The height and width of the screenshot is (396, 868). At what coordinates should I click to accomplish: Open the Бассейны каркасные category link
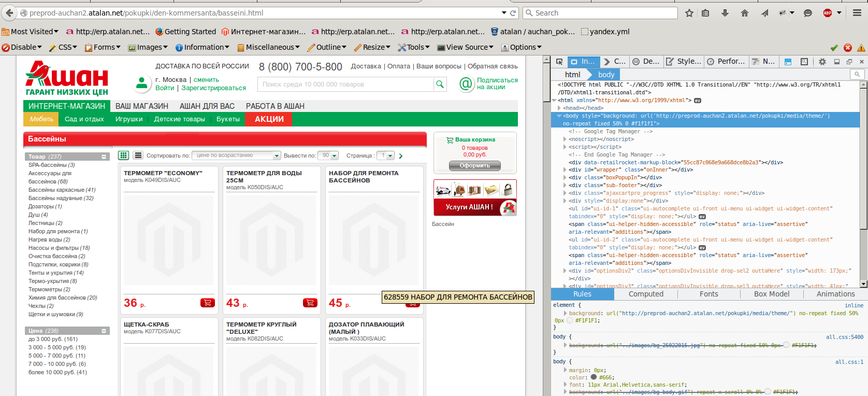pyautogui.click(x=62, y=190)
